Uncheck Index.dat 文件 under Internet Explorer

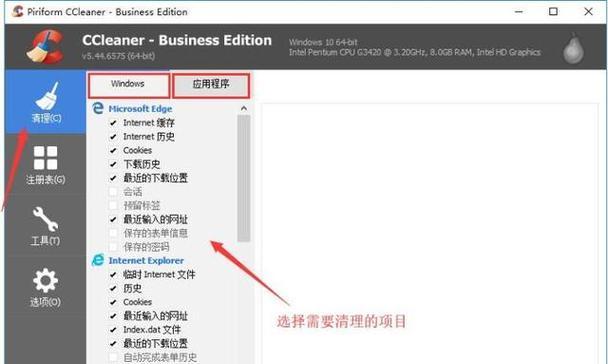coord(113,330)
